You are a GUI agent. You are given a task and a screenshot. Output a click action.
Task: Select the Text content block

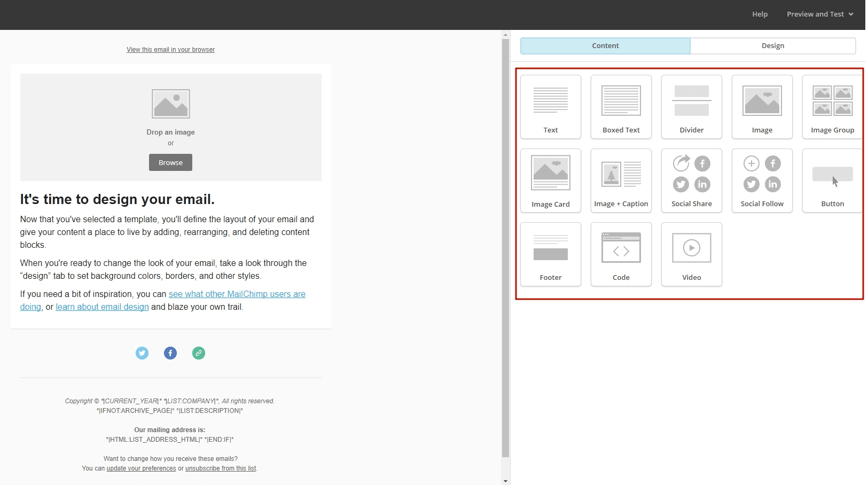tap(551, 107)
